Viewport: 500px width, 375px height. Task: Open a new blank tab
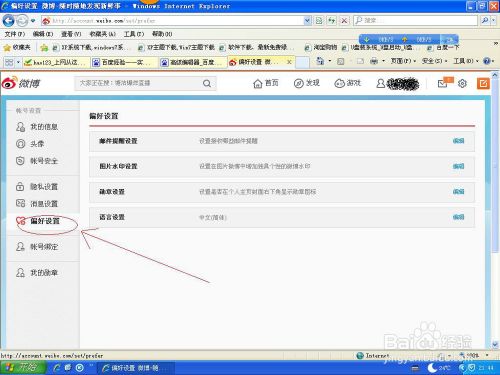(x=302, y=62)
